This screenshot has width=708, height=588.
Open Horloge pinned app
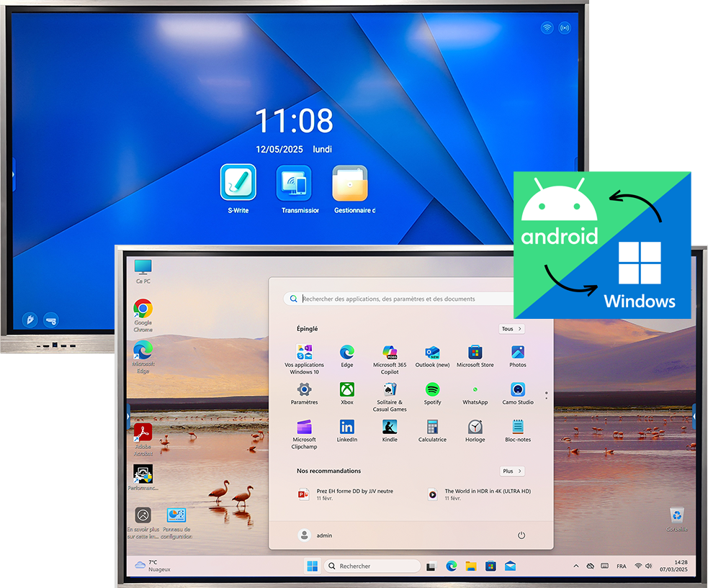475,431
